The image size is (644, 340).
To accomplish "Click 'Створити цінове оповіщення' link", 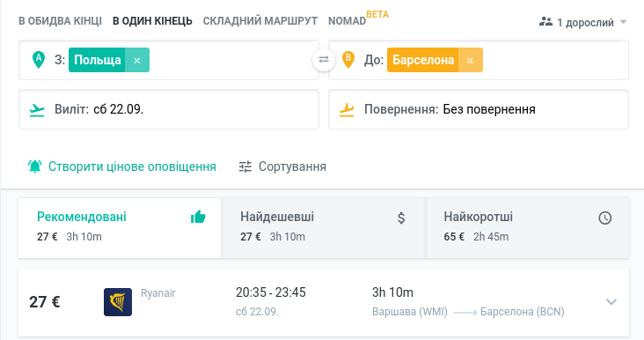I will point(132,166).
